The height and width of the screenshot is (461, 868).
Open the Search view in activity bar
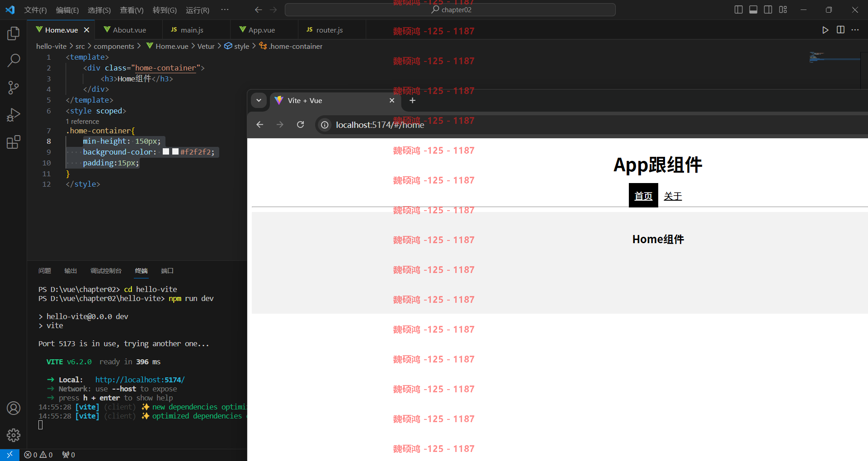(14, 60)
